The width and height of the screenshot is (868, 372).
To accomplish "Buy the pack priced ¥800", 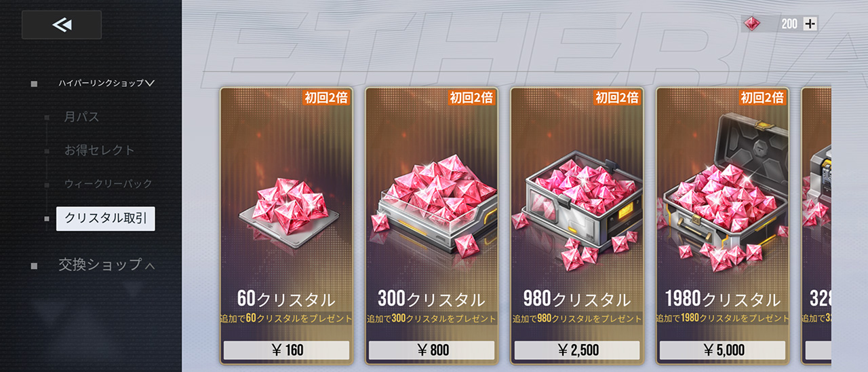I will (432, 350).
